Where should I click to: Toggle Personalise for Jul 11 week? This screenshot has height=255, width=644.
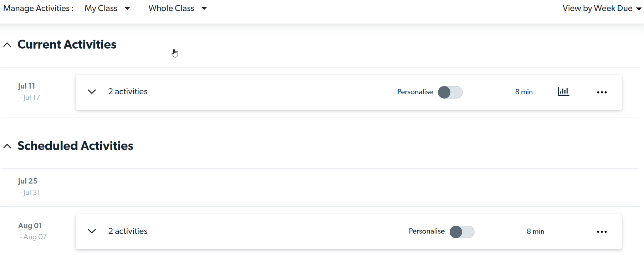pyautogui.click(x=450, y=92)
